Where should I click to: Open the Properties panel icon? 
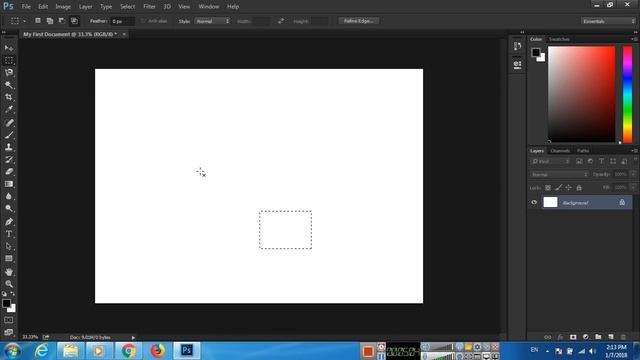(x=518, y=64)
